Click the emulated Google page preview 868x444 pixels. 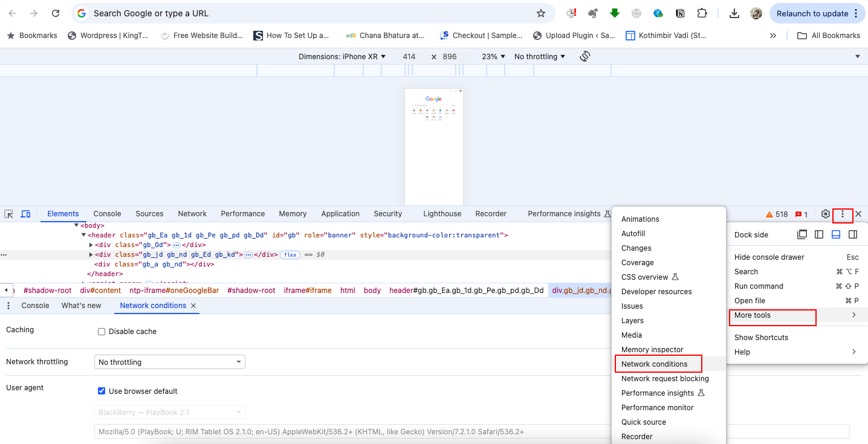tap(434, 147)
